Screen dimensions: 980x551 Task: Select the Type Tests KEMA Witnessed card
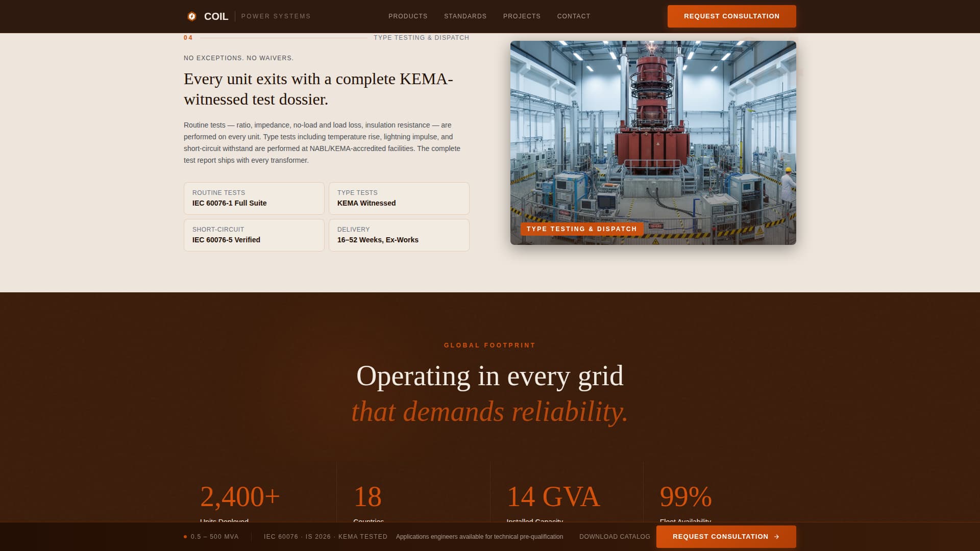[399, 198]
